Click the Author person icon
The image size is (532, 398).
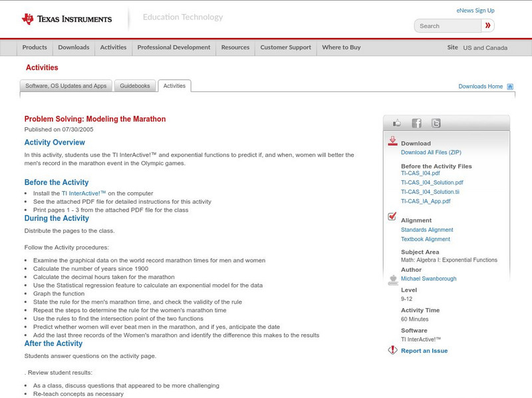(x=393, y=280)
